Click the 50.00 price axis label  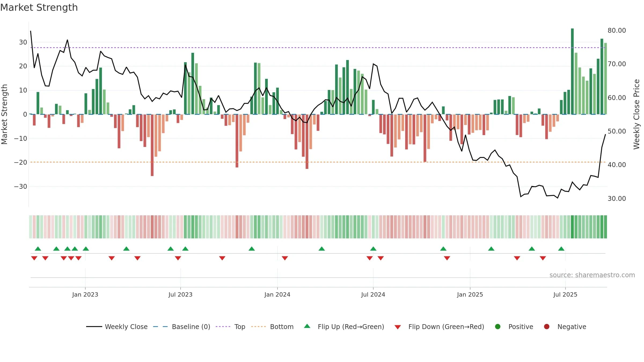point(617,131)
